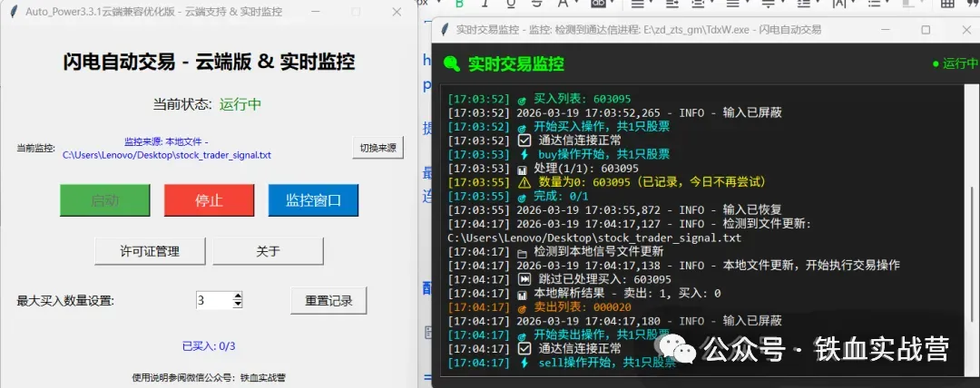Viewport: 980px width, 388px height.
Task: Click the skip-forward icon before 跳过已处理买入
Action: point(524,279)
